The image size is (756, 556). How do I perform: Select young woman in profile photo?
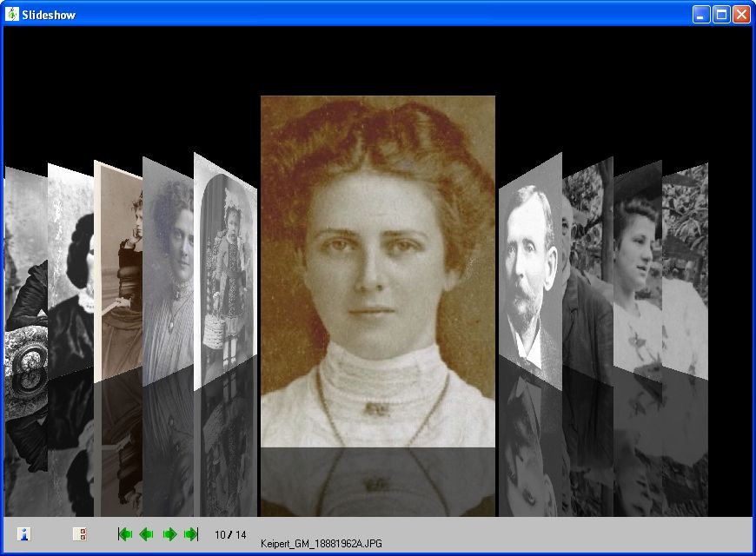(638, 271)
